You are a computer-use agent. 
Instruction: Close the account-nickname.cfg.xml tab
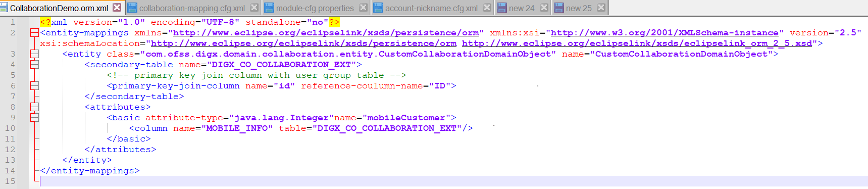(487, 8)
